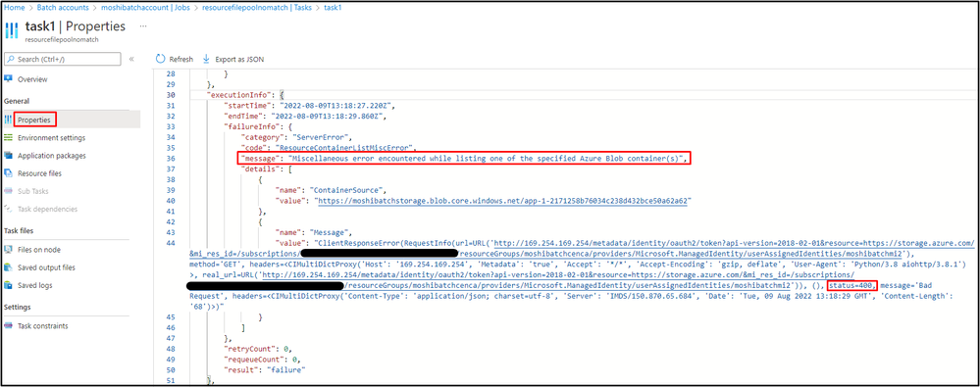
Task: Select "result": "failure" on line 50
Action: point(265,369)
